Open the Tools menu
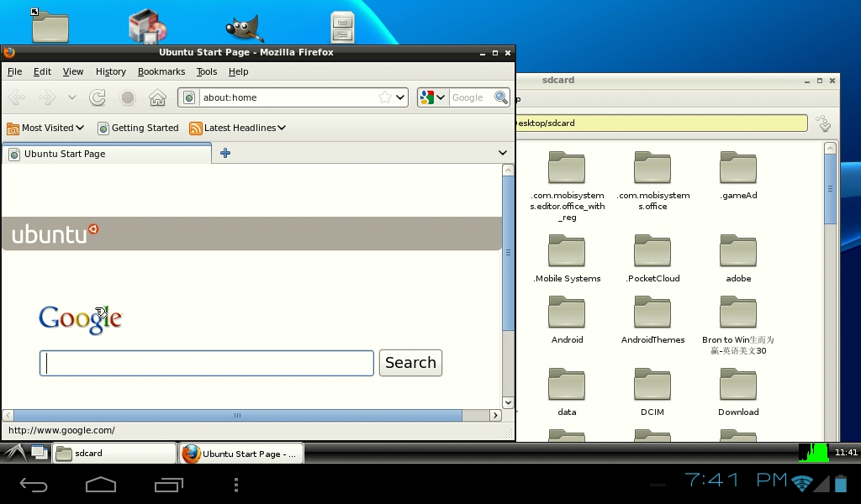 pyautogui.click(x=207, y=72)
